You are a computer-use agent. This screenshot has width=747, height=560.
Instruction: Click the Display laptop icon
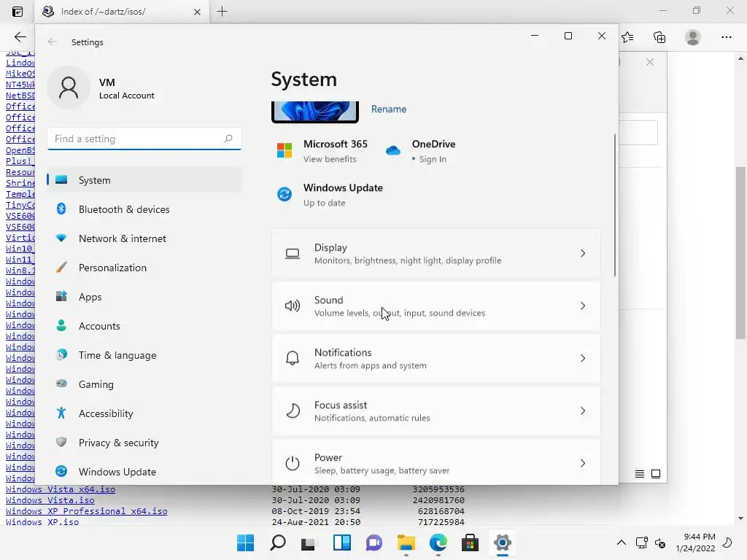point(293,254)
